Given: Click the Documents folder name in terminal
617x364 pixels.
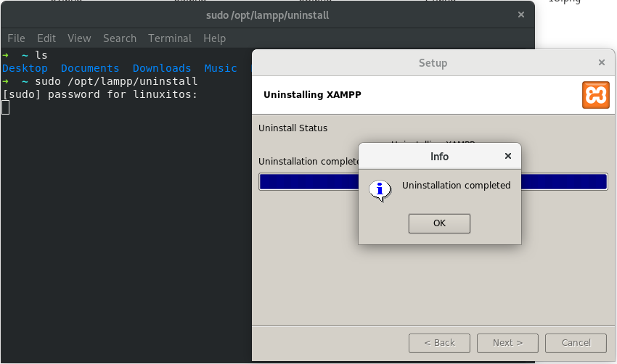Looking at the screenshot, I should [x=90, y=68].
